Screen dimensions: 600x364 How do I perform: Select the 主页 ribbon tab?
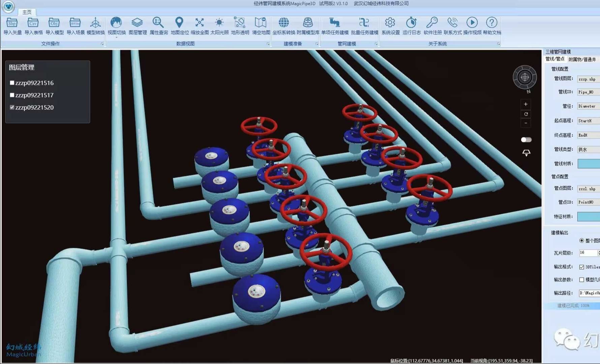(x=27, y=12)
